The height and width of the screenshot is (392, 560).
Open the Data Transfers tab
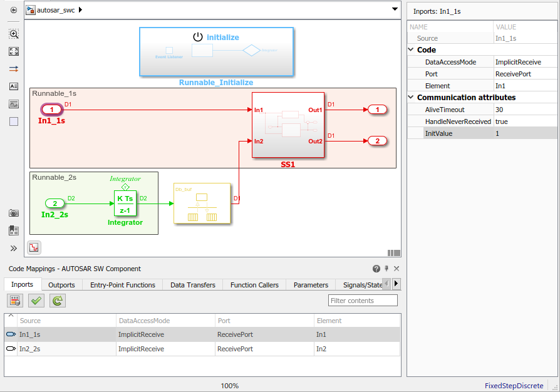pos(193,285)
